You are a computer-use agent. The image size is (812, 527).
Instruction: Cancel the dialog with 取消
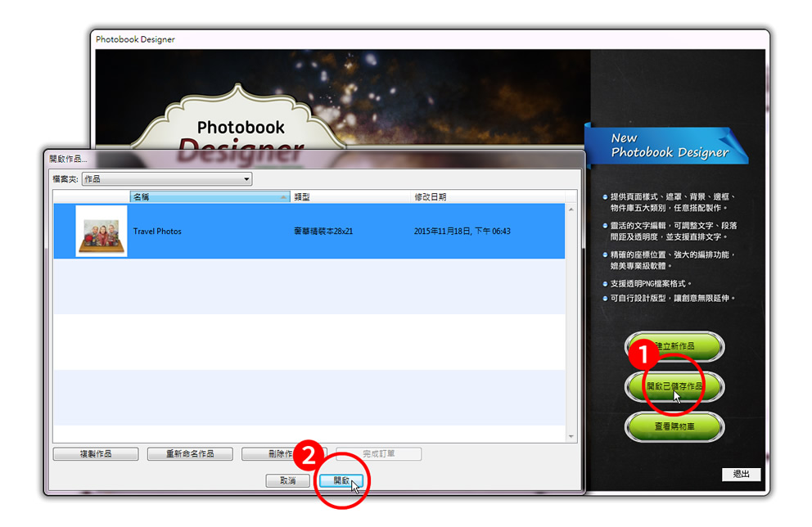click(288, 481)
